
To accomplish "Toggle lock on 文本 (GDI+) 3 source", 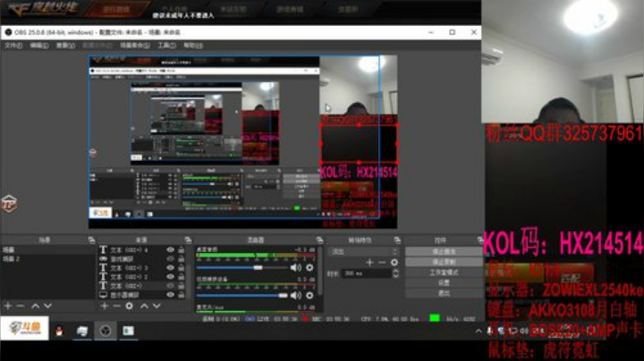I will click(181, 267).
